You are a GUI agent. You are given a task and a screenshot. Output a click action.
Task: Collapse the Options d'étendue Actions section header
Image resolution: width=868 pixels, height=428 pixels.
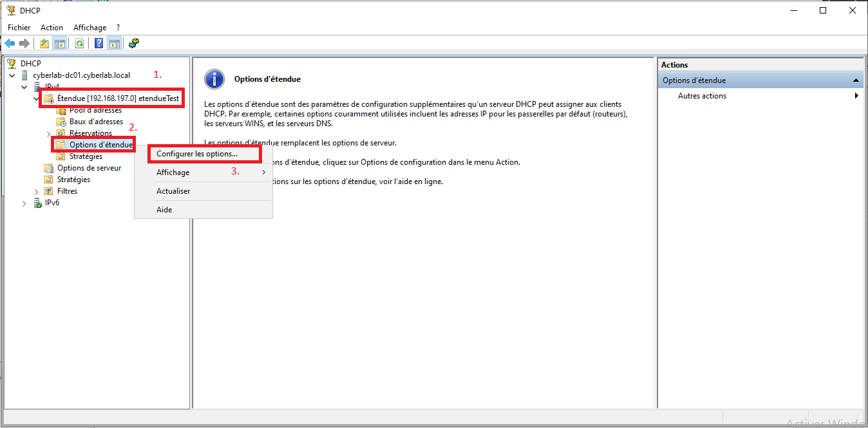tap(856, 80)
